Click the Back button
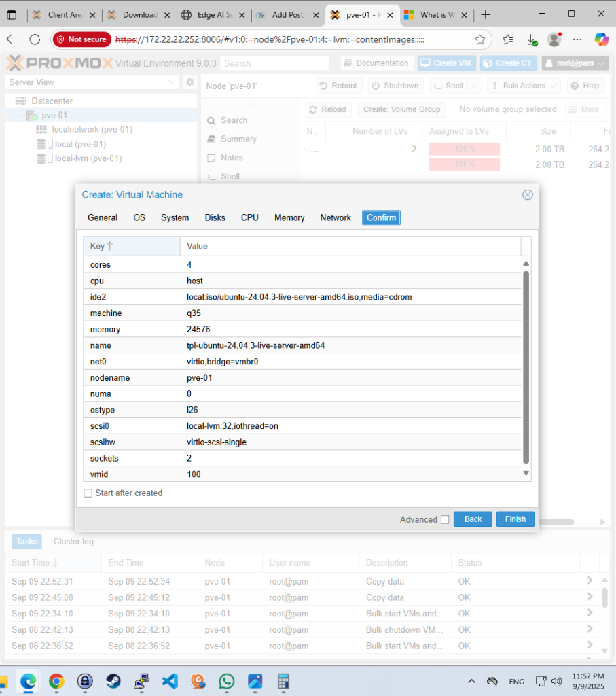 pyautogui.click(x=473, y=519)
